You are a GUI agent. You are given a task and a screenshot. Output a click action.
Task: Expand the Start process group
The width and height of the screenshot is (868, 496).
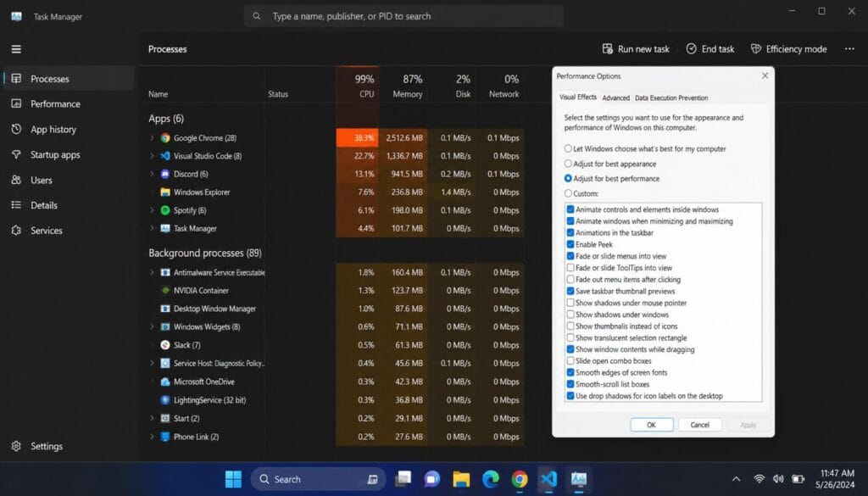[152, 418]
